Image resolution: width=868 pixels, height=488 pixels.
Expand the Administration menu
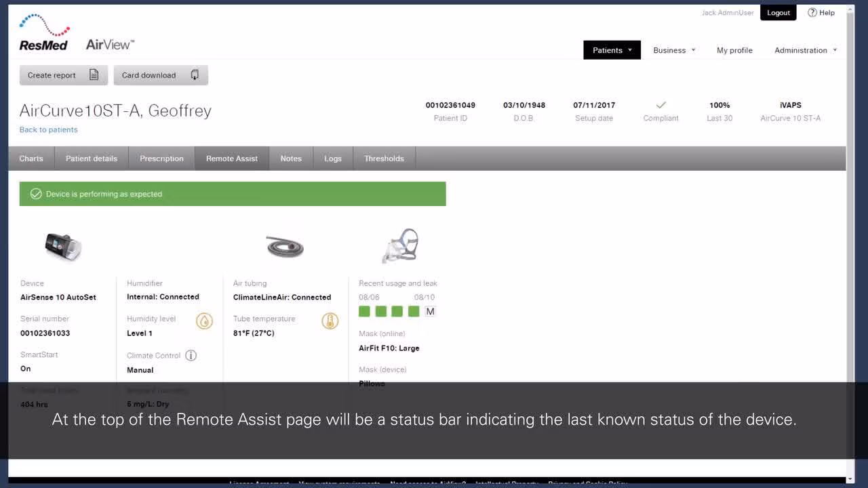coord(805,50)
